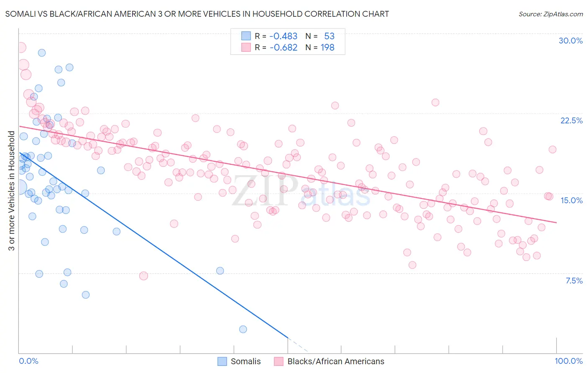Click the pink swatch beside R = -0.682
Image resolution: width=588 pixels, height=373 pixels.
pyautogui.click(x=246, y=47)
